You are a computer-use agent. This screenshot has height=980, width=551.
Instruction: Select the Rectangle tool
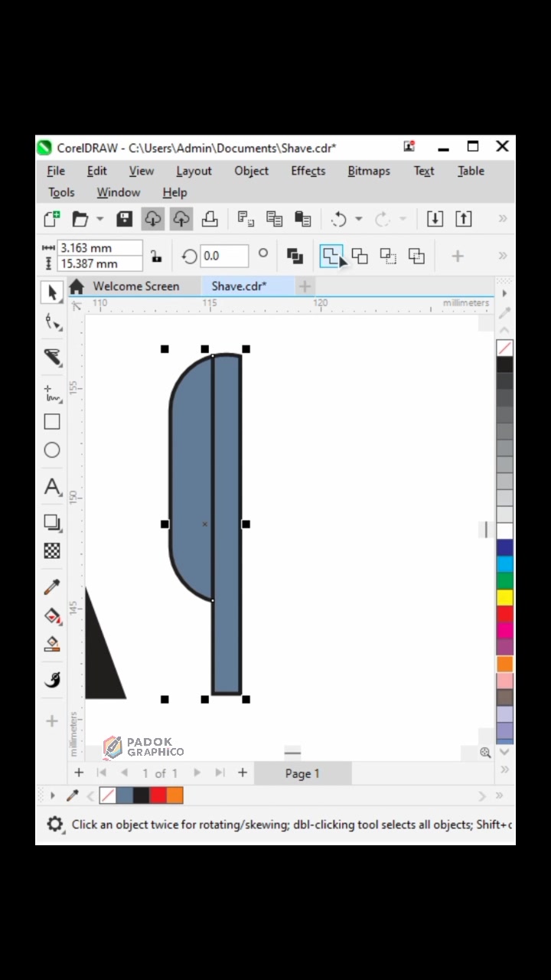pyautogui.click(x=52, y=421)
